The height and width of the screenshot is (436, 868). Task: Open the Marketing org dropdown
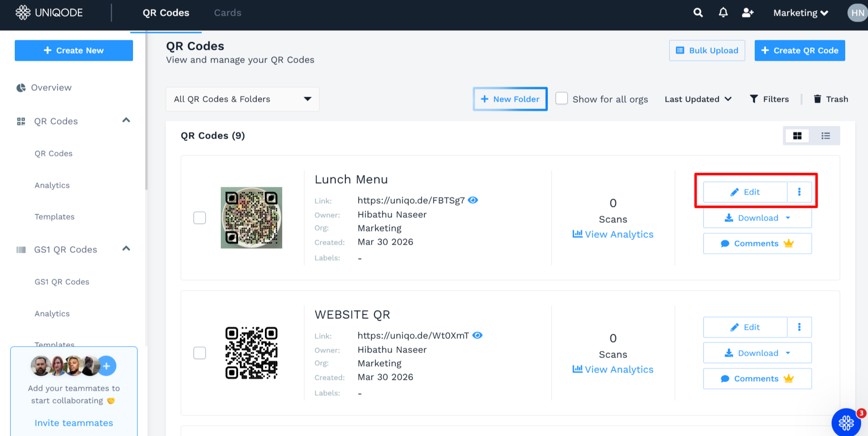tap(801, 13)
